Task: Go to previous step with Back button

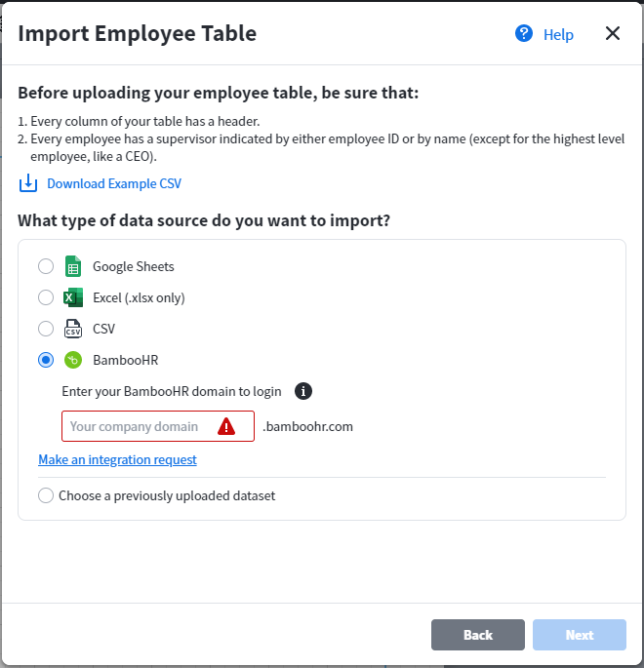Action: point(478,635)
